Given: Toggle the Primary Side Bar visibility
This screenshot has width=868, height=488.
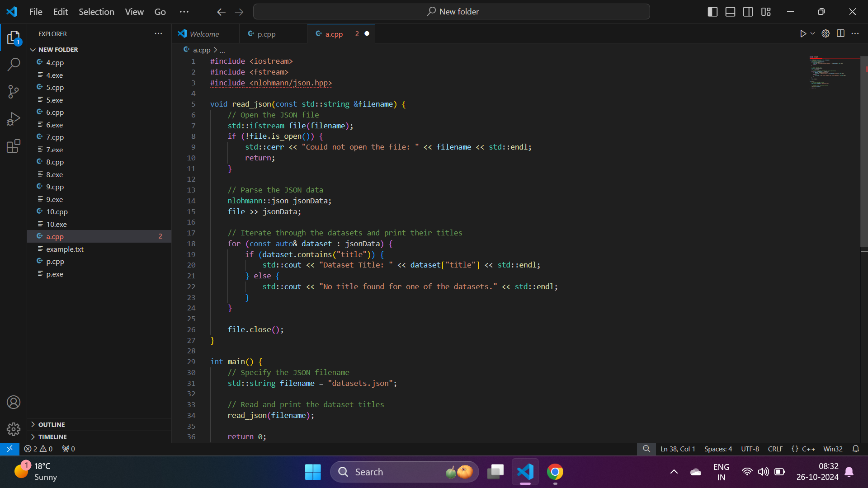Looking at the screenshot, I should 712,12.
